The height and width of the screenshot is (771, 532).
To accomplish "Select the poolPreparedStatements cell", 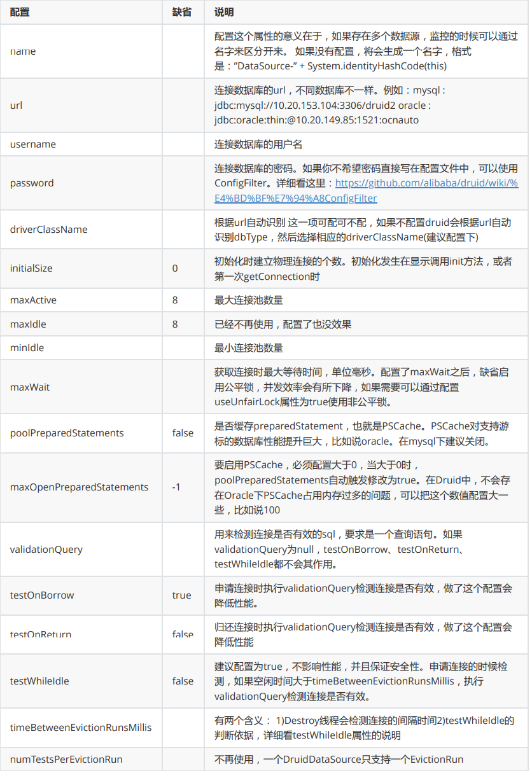I will tap(81, 433).
